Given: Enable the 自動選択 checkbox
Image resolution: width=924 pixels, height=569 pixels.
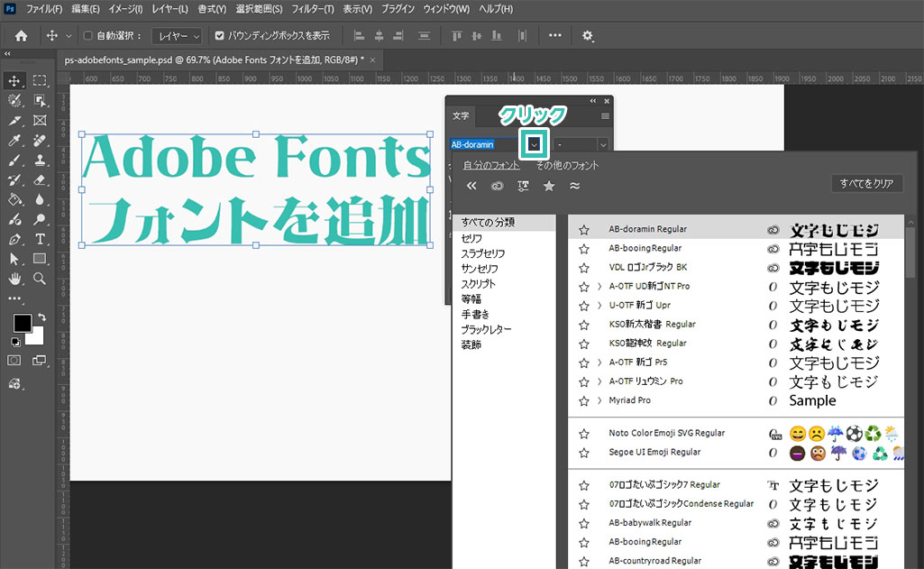Looking at the screenshot, I should [87, 36].
